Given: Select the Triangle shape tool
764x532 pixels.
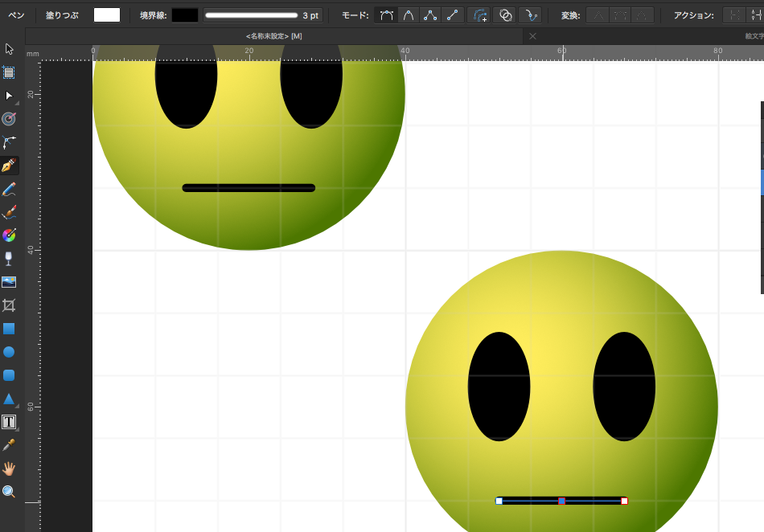Looking at the screenshot, I should [x=9, y=399].
